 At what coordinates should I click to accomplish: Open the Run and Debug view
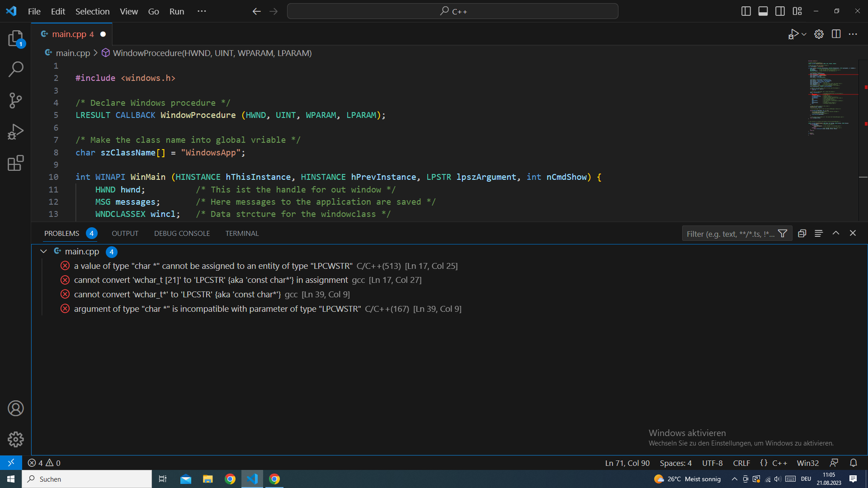[16, 131]
